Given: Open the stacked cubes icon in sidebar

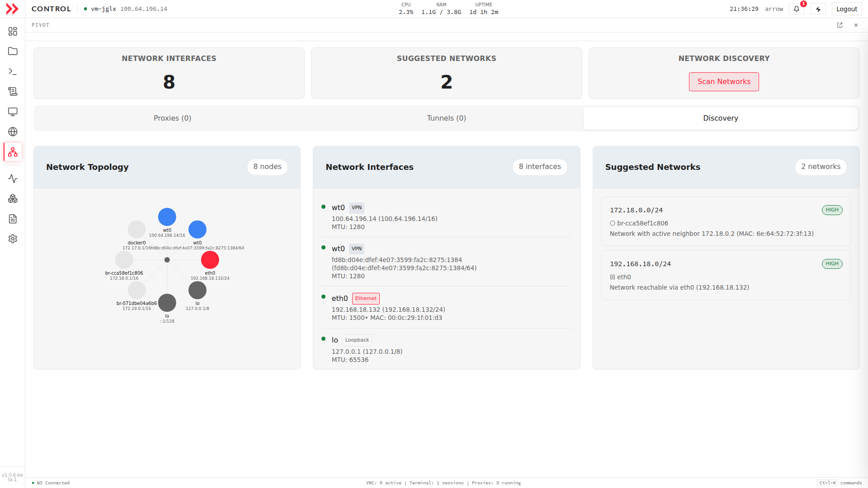Looking at the screenshot, I should point(13,199).
